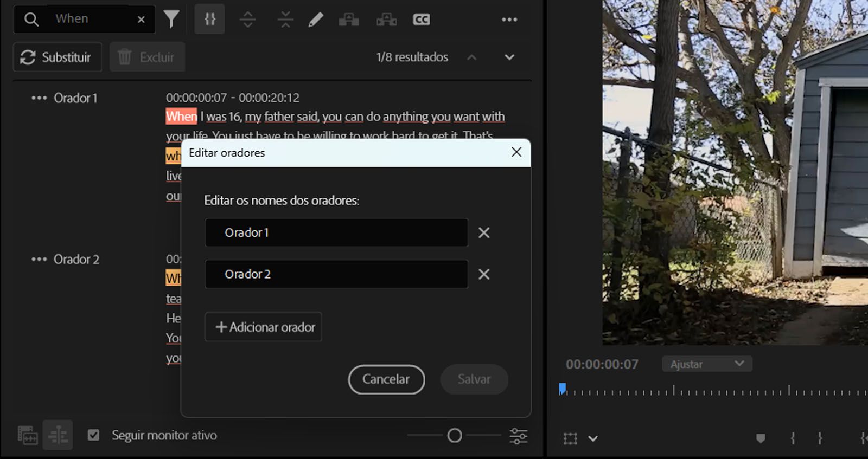Click the Adicionar orador button
The width and height of the screenshot is (868, 459).
coord(263,327)
